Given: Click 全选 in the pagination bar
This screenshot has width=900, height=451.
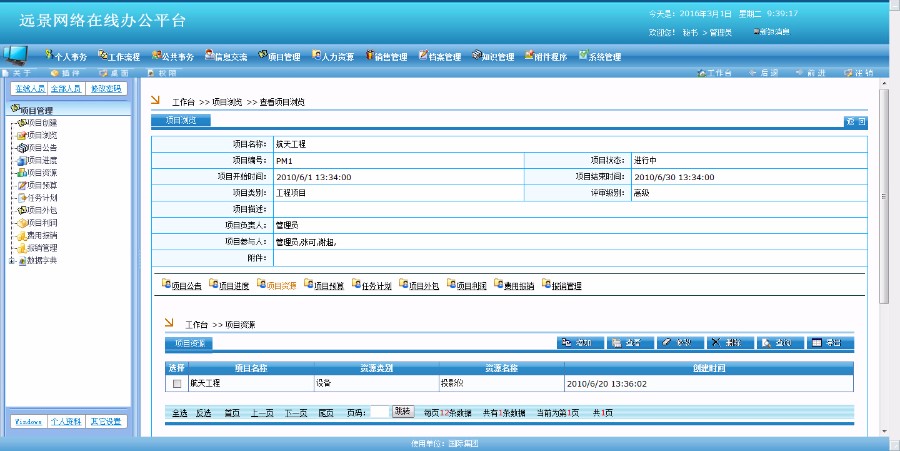Looking at the screenshot, I should [x=180, y=413].
